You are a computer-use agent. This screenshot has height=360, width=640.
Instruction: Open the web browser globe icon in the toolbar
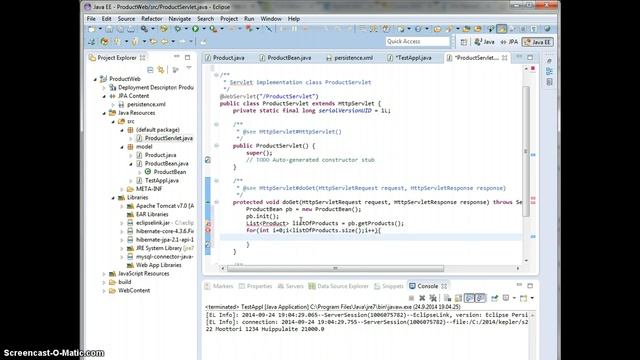548,29
